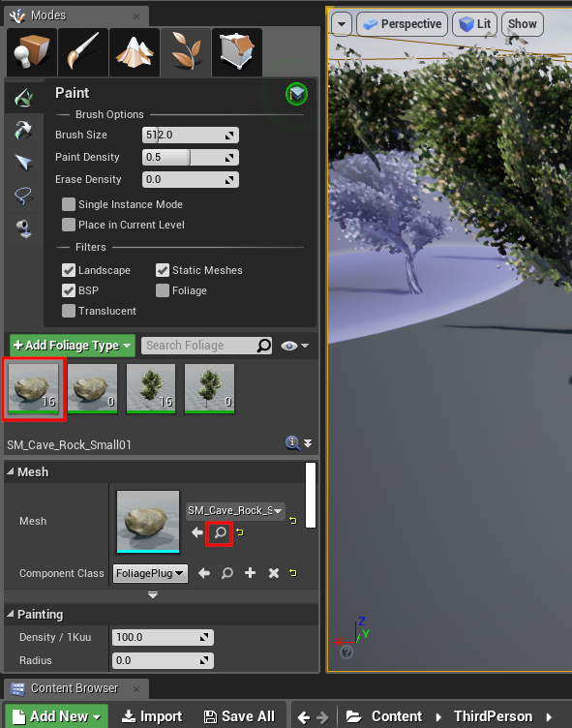The image size is (572, 728).
Task: Adjust the Paint Density slider
Action: point(191,158)
